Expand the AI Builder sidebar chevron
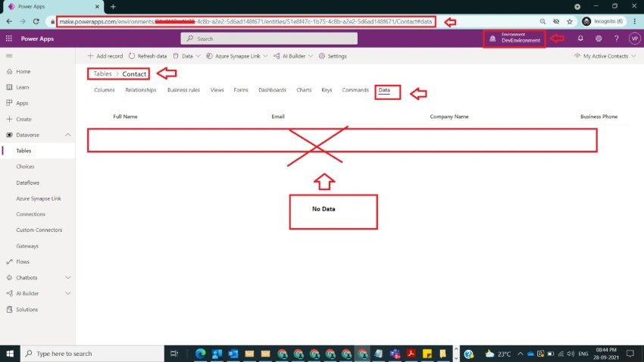Screen dimensions: 644x362 pyautogui.click(x=67, y=293)
